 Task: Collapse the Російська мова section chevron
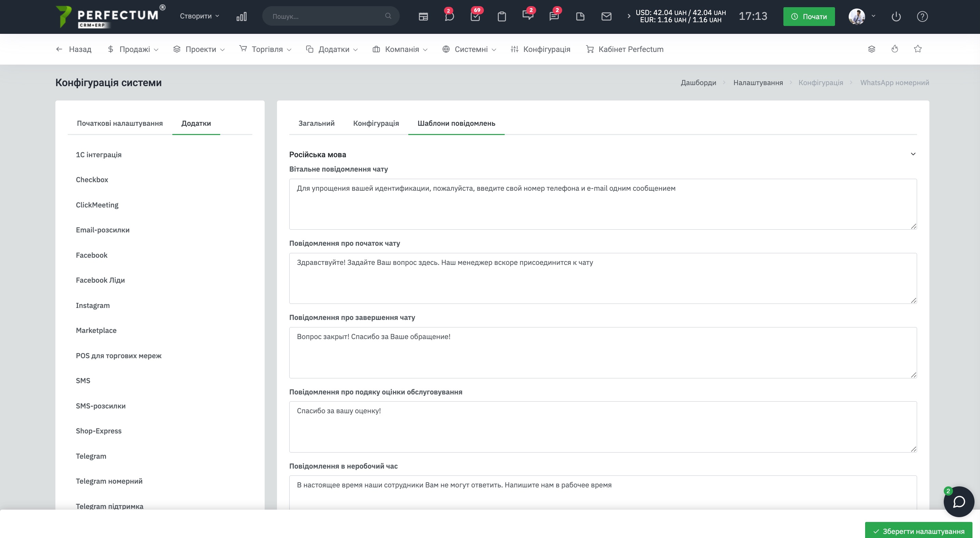pyautogui.click(x=913, y=154)
